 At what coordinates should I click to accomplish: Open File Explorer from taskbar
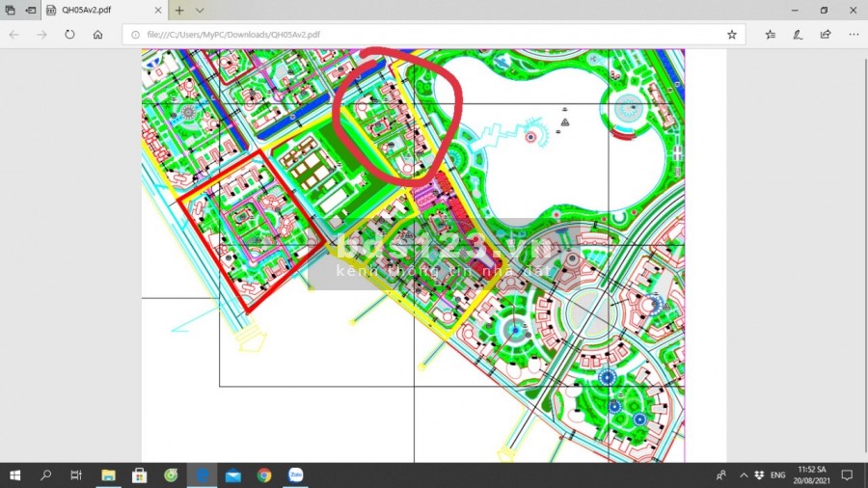click(108, 475)
